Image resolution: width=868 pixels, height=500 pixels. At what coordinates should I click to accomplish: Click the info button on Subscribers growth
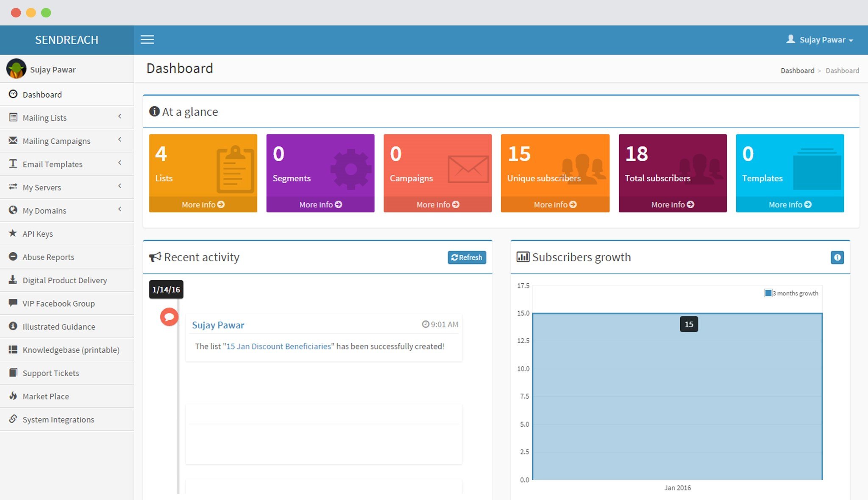[x=837, y=258]
